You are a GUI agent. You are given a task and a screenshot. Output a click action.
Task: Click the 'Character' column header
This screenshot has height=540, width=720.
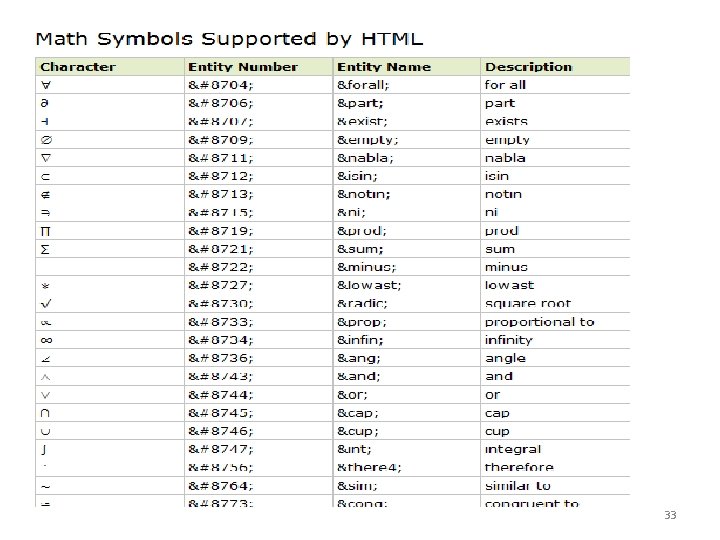pyautogui.click(x=78, y=67)
